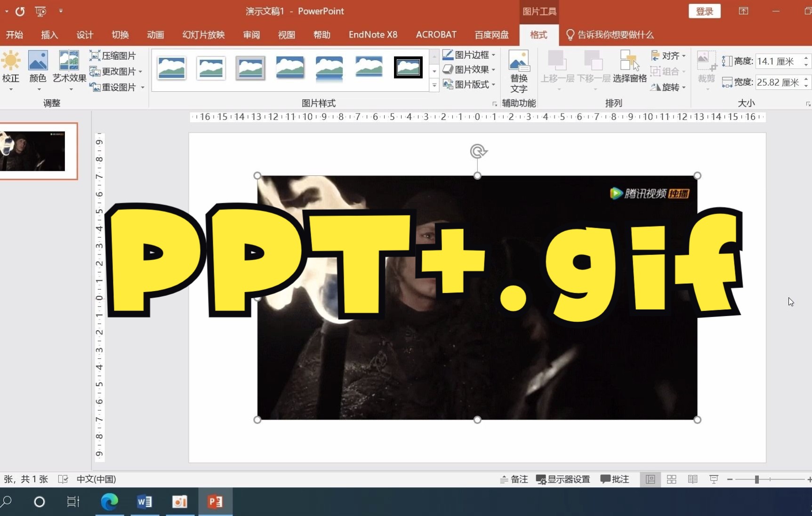Screen dimensions: 812x516
Task: Increase the 高度 value with the up stepper
Action: tap(806, 58)
